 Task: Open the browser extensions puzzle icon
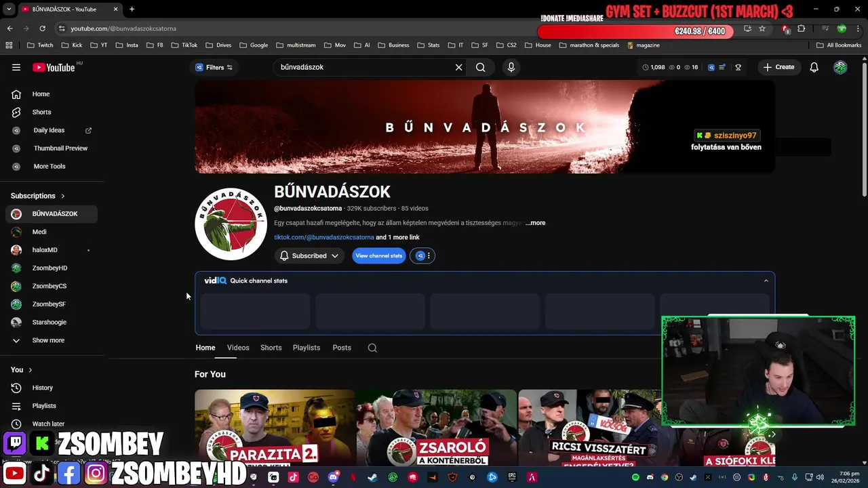click(x=802, y=28)
